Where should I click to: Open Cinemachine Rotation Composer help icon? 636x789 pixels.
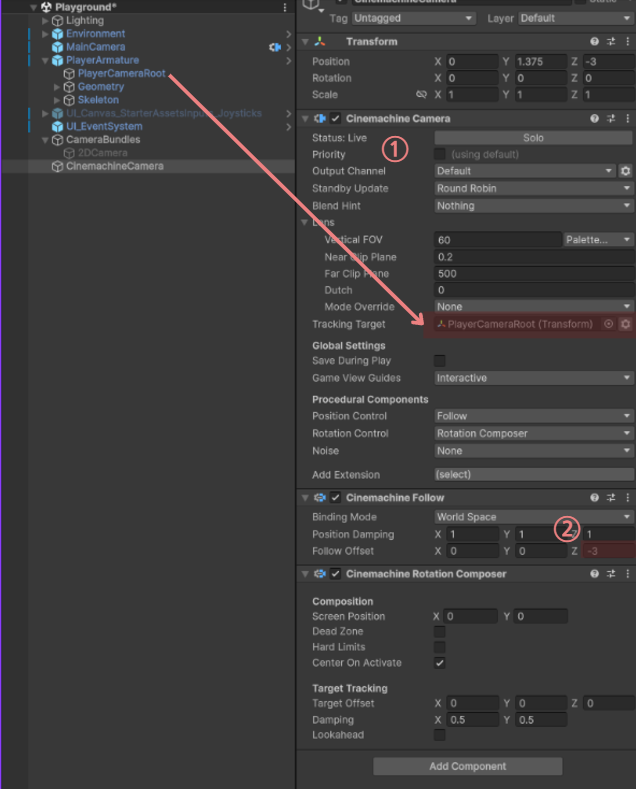[x=594, y=574]
